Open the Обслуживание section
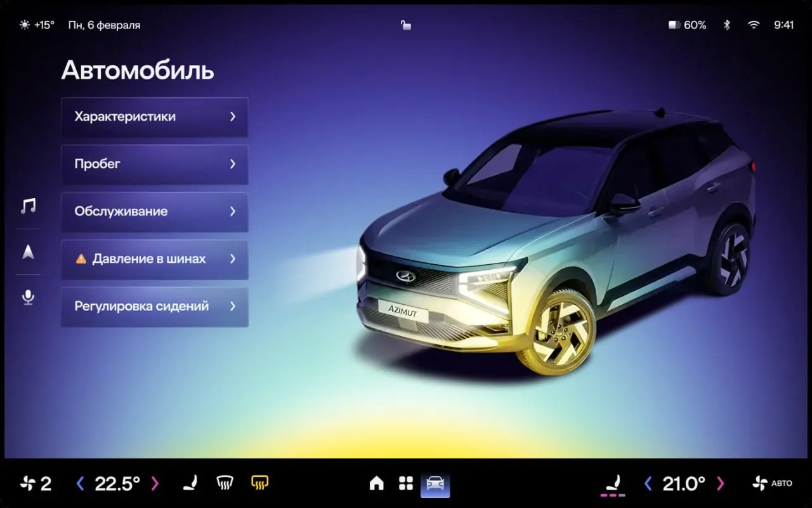 (155, 211)
